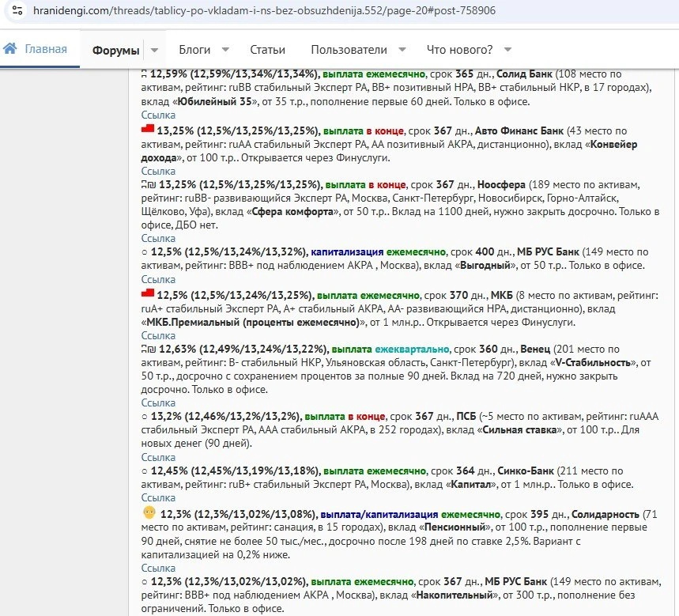This screenshot has width=679, height=616.
Task: Click the glyph icon before Ноосфера 13,25% entry
Action: pos(149,185)
